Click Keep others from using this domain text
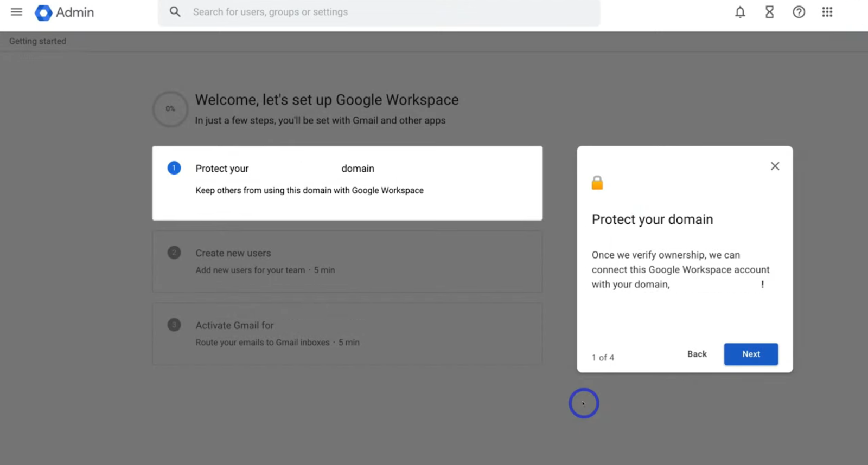This screenshot has width=868, height=465. point(309,190)
